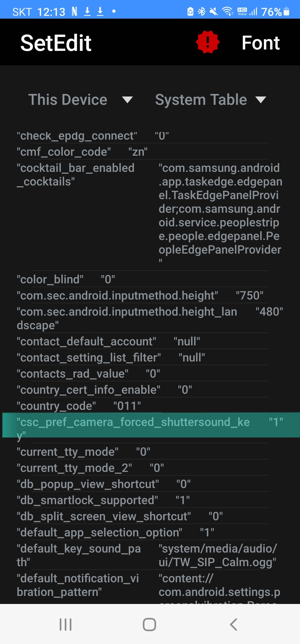Expand the System Table dropdown
The width and height of the screenshot is (300, 644).
pos(211,100)
